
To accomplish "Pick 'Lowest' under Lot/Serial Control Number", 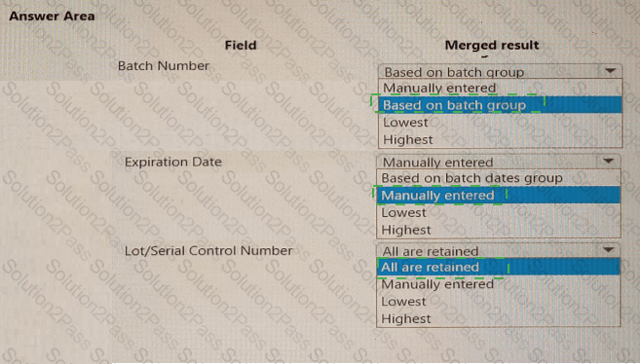I will click(499, 302).
